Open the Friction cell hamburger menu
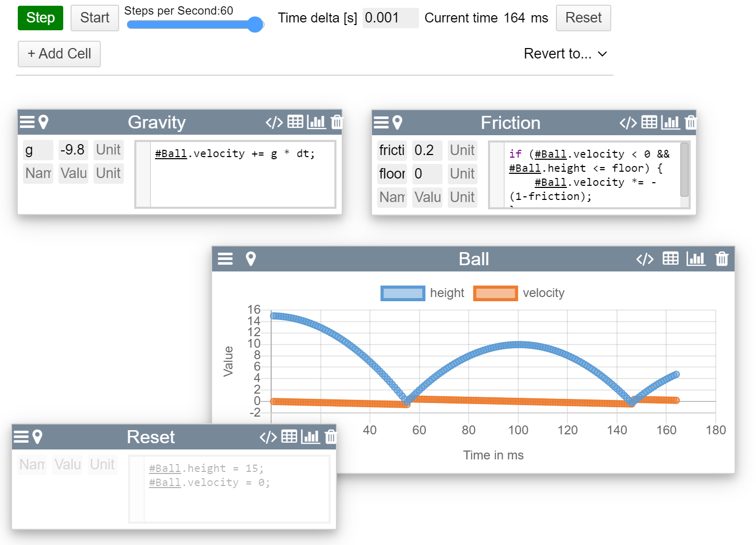Screen dimensions: 756x545 pyautogui.click(x=381, y=123)
